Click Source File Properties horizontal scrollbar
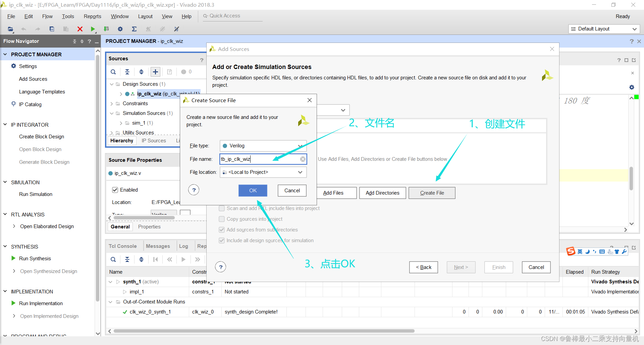This screenshot has width=644, height=345. point(144,218)
